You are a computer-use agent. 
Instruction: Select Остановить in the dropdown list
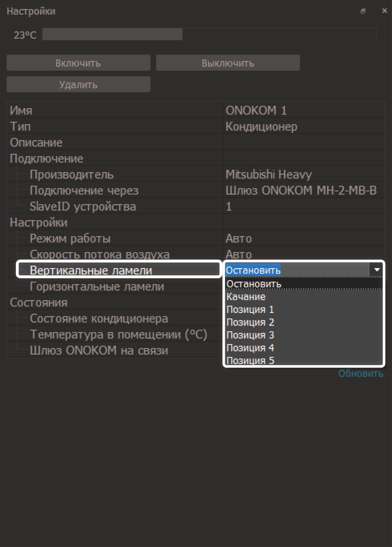pos(254,284)
